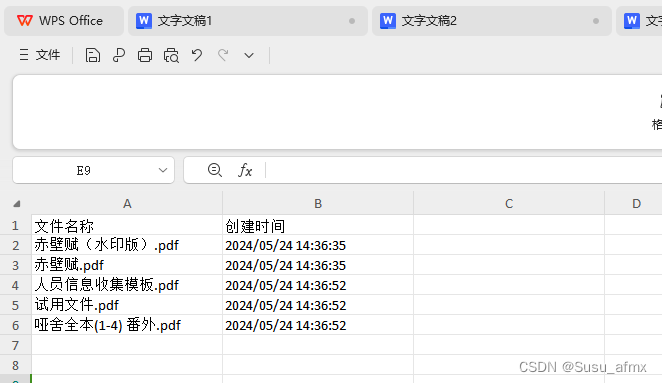Select column D header
This screenshot has height=383, width=662.
click(633, 204)
